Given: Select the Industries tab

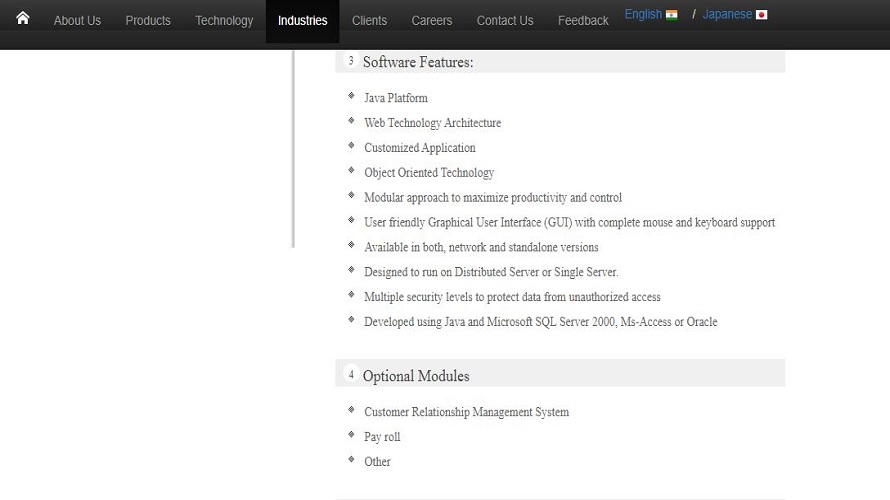Looking at the screenshot, I should (x=302, y=20).
